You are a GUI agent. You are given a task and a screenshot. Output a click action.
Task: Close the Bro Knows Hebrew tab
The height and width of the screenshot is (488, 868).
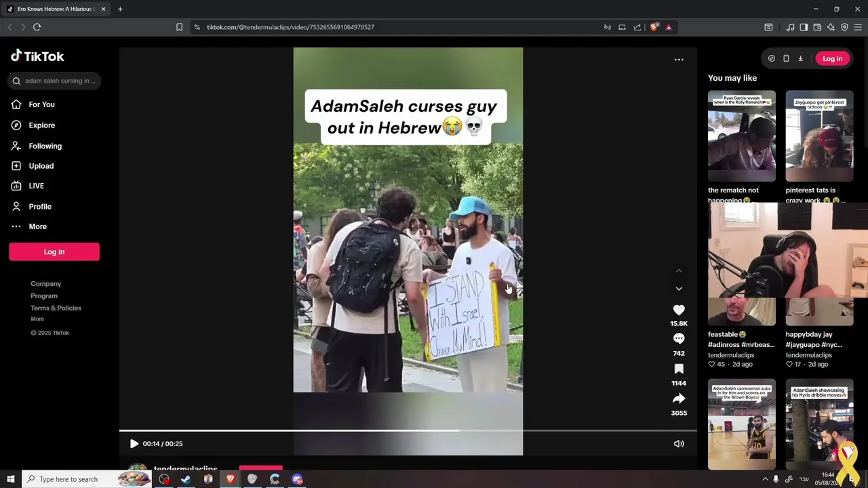[x=103, y=9]
